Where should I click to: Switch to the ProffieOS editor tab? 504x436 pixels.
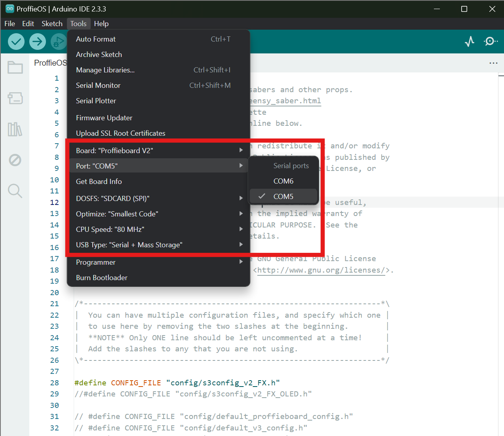coord(51,63)
